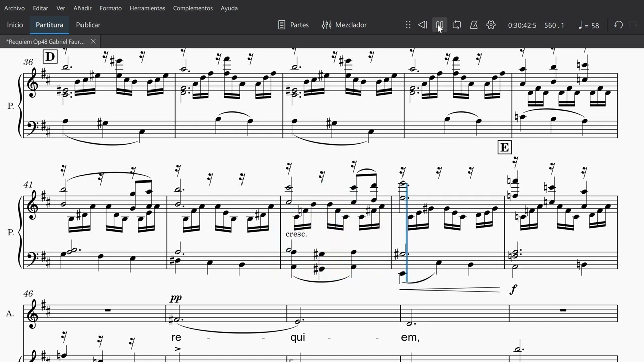The height and width of the screenshot is (362, 644).
Task: Select the cresc. text marking
Action: (x=296, y=234)
